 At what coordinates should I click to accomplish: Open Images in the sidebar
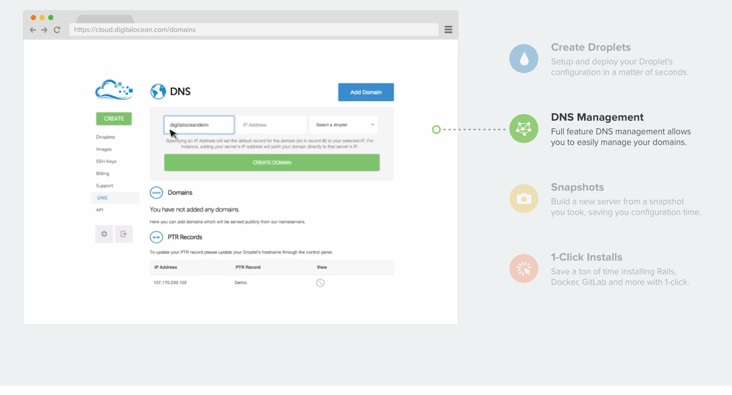click(x=104, y=149)
